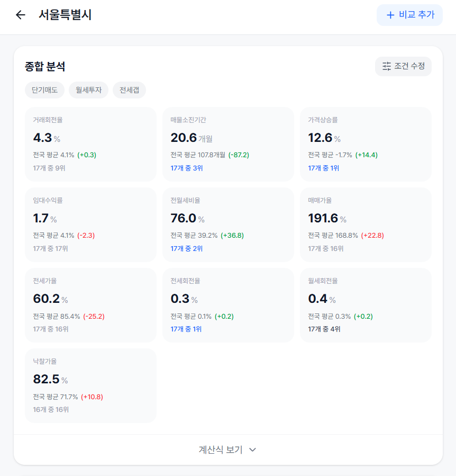Viewport: 456px width, 476px height.
Task: Expand the 계산식 보기 section
Action: pyautogui.click(x=228, y=450)
